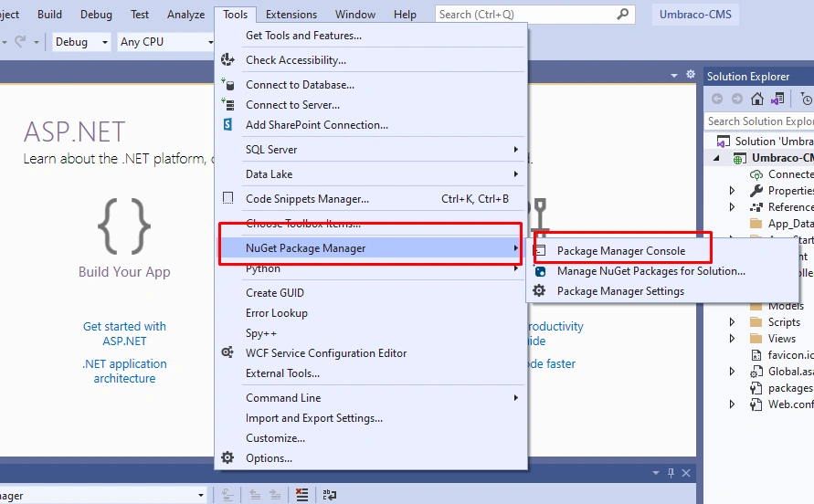Click the WCF Service Configuration icon
This screenshot has height=504, width=814.
click(227, 352)
